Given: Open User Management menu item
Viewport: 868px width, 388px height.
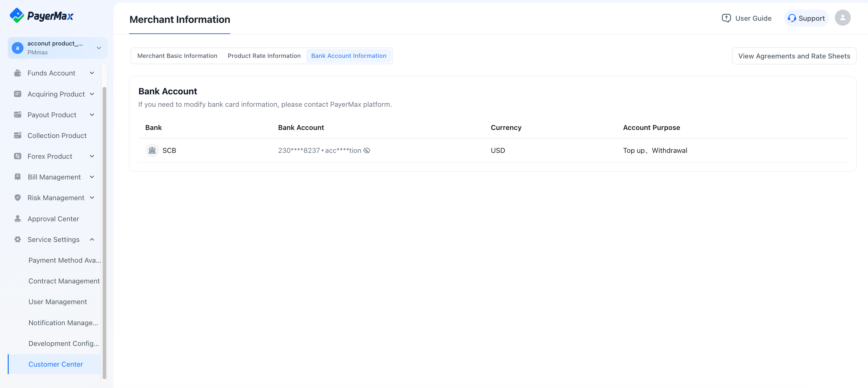Looking at the screenshot, I should click(57, 302).
